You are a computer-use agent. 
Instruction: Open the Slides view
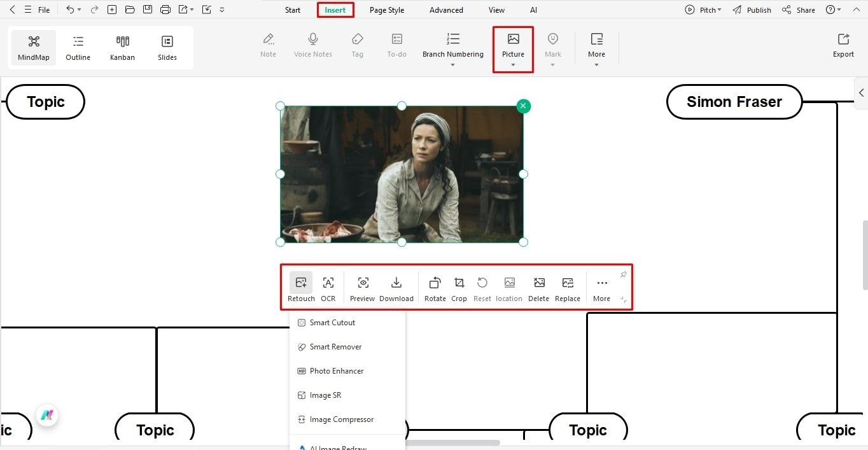pos(167,46)
